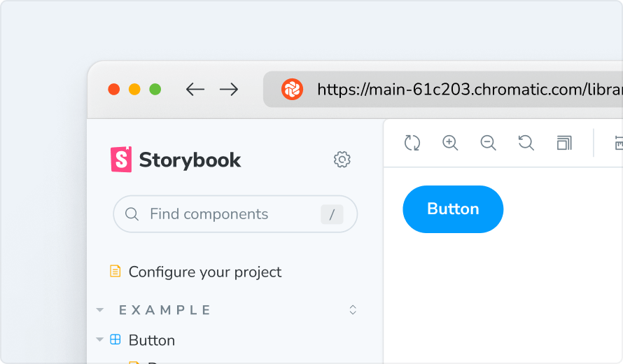623x364 pixels.
Task: Click the magnifier icon in search box
Action: tap(132, 214)
